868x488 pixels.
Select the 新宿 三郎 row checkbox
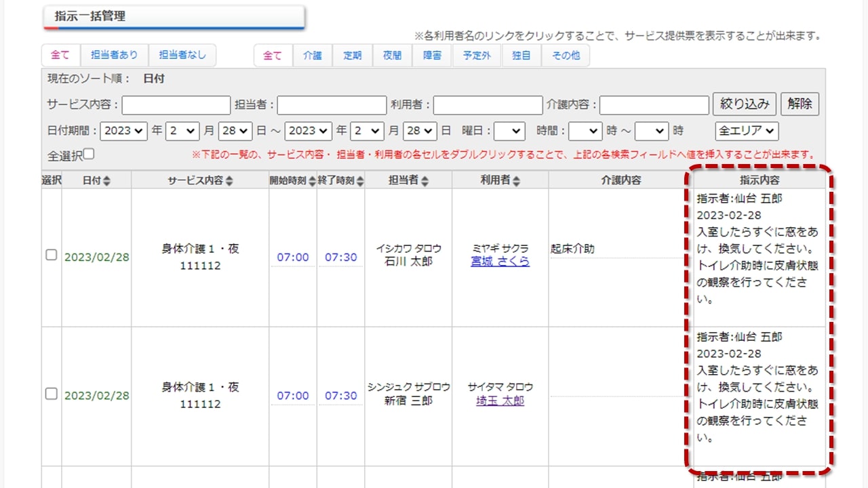coord(51,394)
